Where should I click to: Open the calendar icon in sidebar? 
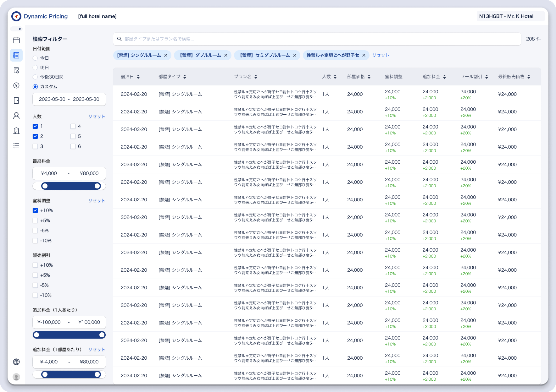pyautogui.click(x=16, y=40)
